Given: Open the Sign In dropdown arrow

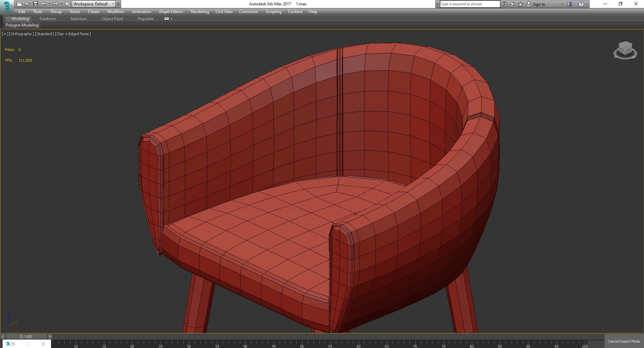Looking at the screenshot, I should 562,4.
